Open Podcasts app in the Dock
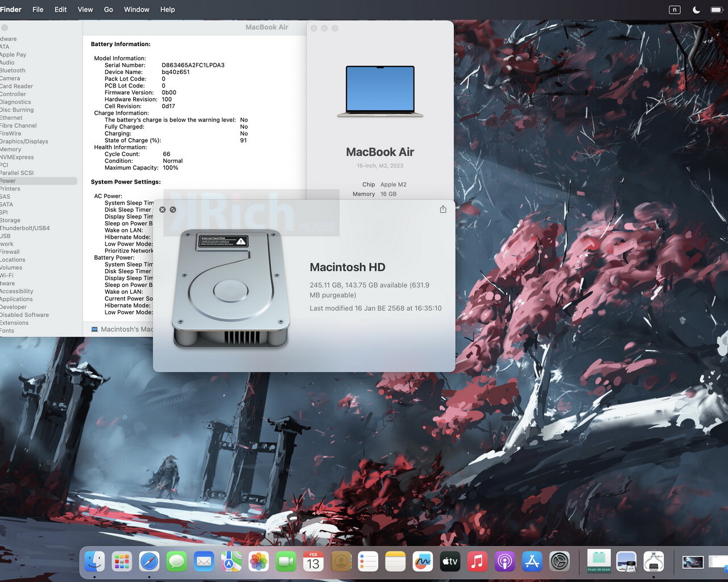 [x=504, y=562]
